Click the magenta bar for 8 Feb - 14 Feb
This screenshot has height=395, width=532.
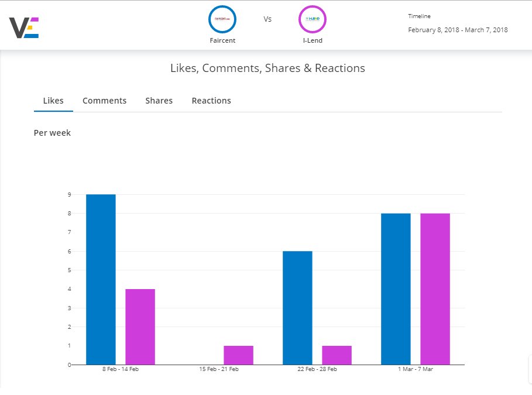tap(140, 325)
